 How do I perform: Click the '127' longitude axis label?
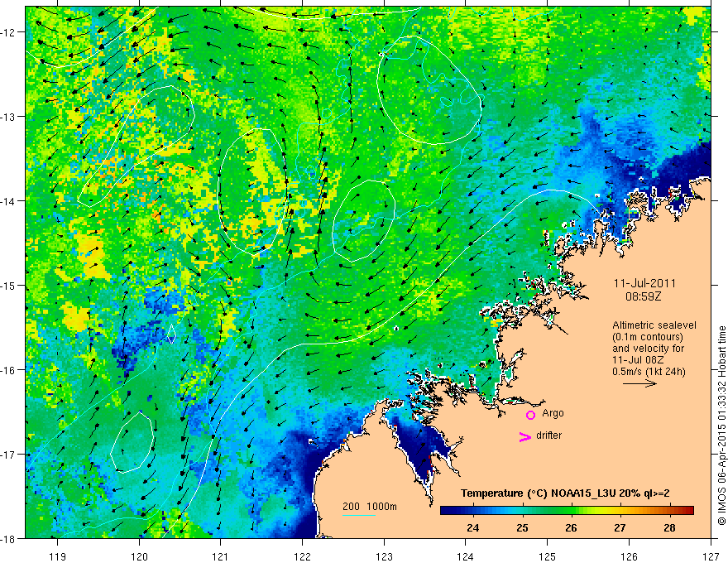pos(711,556)
